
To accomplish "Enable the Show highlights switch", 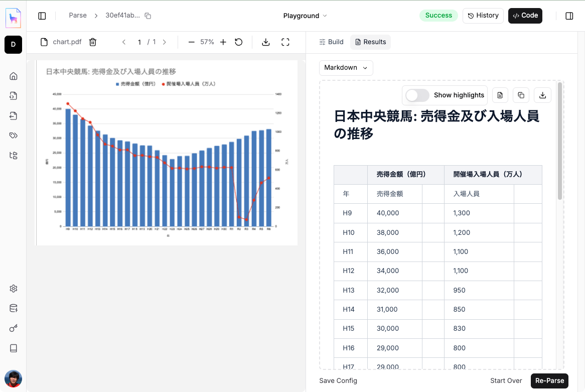I will (x=417, y=95).
